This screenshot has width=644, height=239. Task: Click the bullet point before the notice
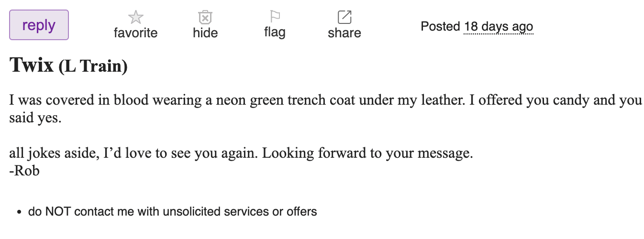pyautogui.click(x=19, y=212)
